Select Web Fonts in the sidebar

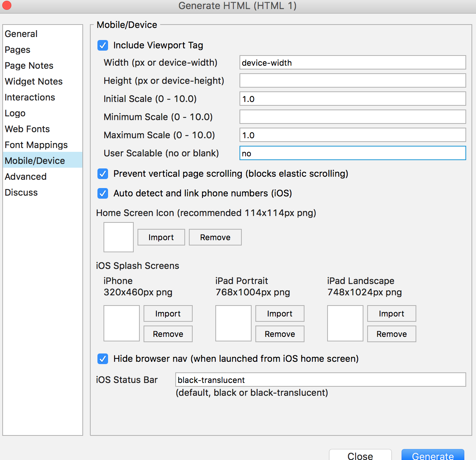27,129
